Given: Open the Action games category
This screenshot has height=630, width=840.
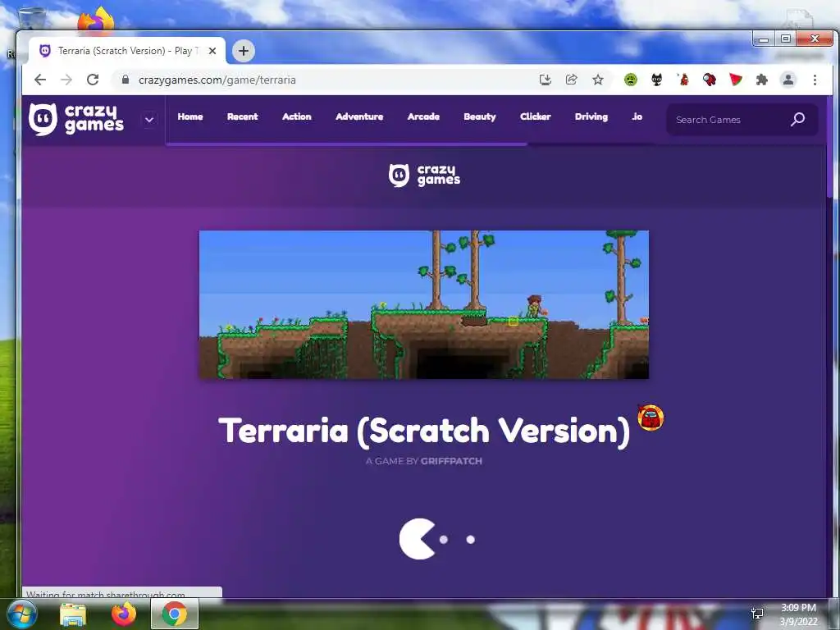Looking at the screenshot, I should click(x=297, y=116).
